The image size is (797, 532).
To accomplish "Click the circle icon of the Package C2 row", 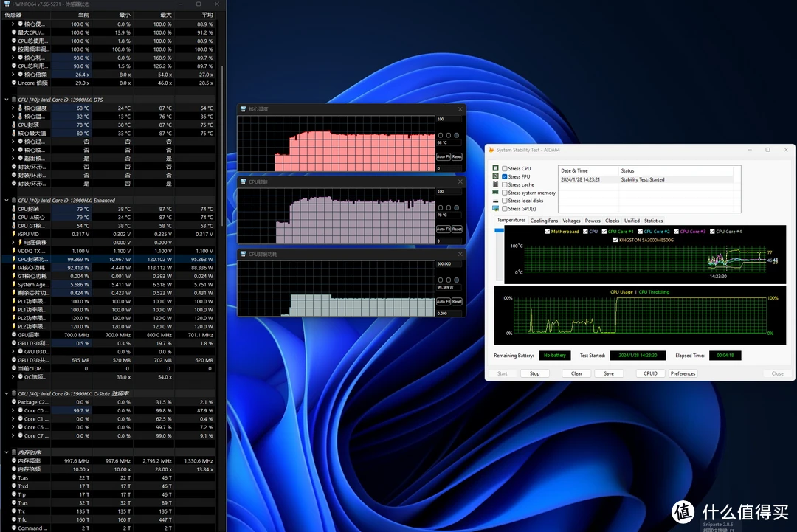I will pos(14,402).
